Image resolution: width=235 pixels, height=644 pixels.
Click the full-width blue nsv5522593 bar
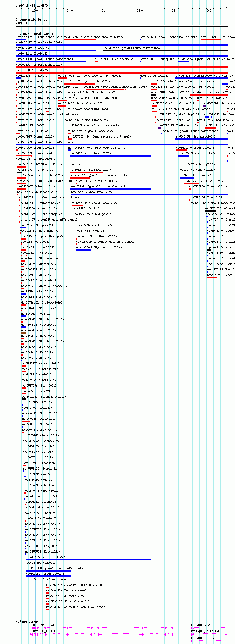121,67
